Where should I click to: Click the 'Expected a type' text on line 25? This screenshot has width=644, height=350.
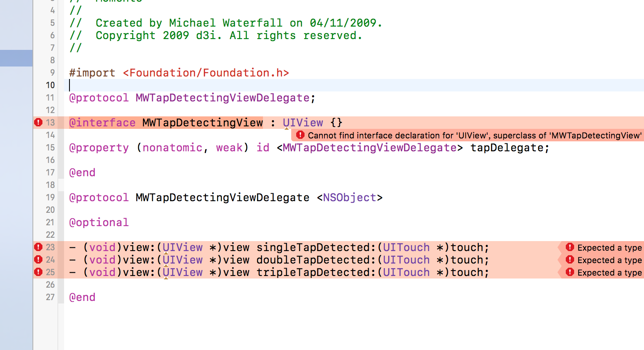click(x=609, y=273)
